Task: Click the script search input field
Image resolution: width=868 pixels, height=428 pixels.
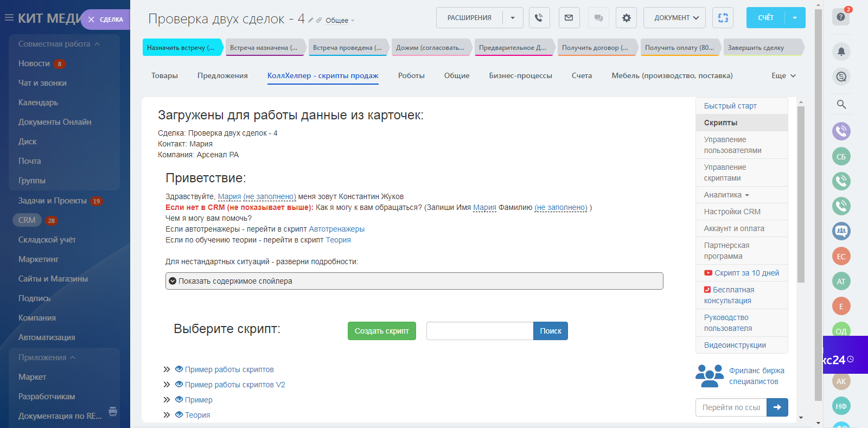Action: point(480,331)
